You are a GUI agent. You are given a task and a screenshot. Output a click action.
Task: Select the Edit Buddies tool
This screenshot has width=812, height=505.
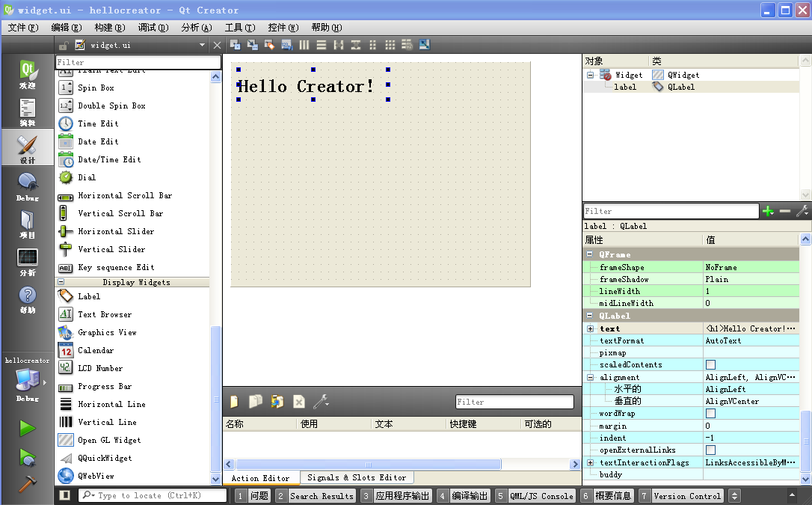pos(269,45)
